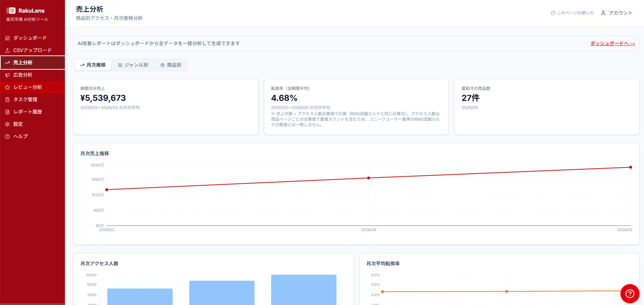Click the ジャンル別 tab grid icon
The width and height of the screenshot is (644, 305).
point(120,65)
